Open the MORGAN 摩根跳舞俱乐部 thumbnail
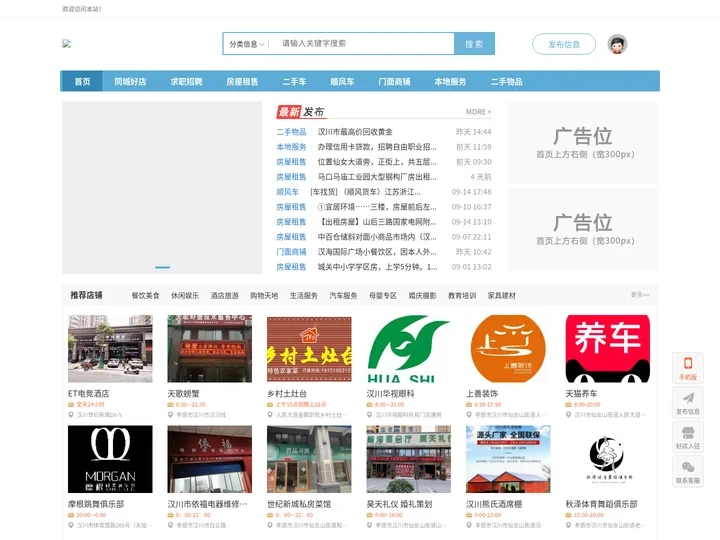Image resolution: width=720 pixels, height=540 pixels. (x=110, y=459)
